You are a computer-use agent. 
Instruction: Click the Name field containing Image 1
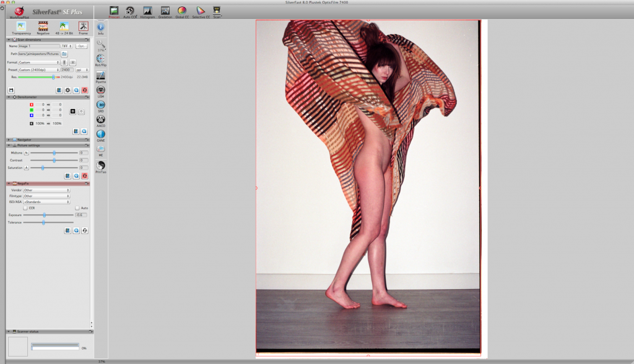(39, 46)
